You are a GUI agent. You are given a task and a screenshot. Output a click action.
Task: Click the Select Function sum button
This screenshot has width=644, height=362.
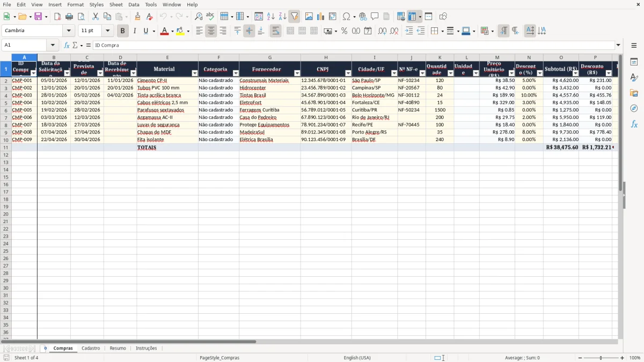pos(75,46)
